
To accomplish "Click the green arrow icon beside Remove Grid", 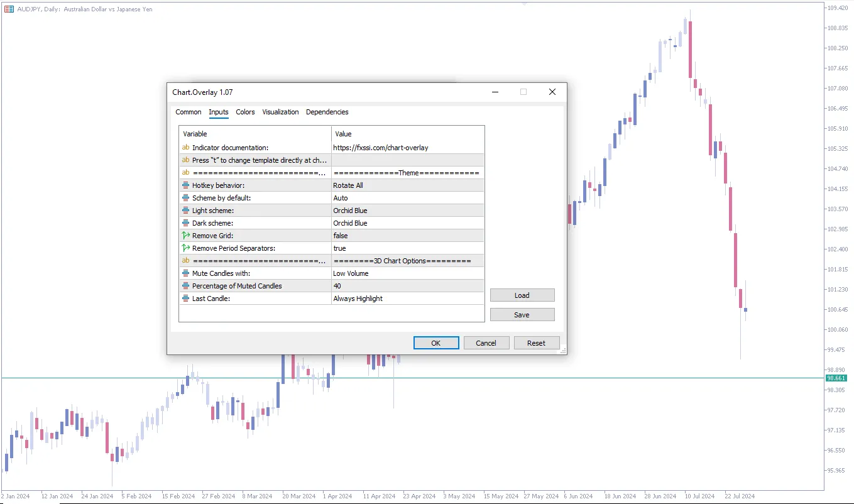I will coord(185,235).
